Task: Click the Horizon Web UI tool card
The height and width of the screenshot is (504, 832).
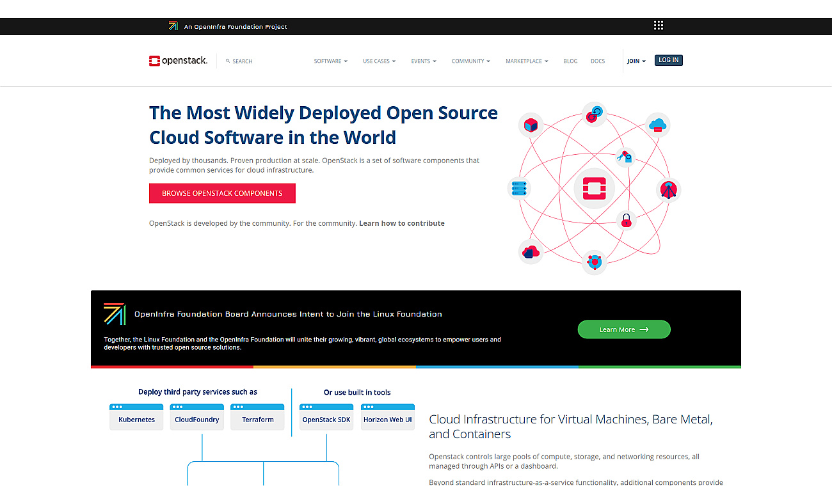Action: click(x=388, y=416)
